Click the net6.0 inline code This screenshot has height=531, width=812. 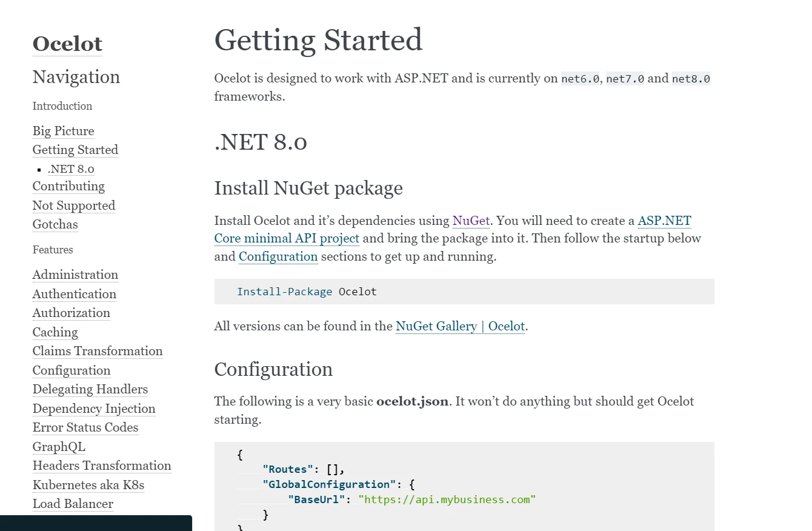[x=581, y=79]
